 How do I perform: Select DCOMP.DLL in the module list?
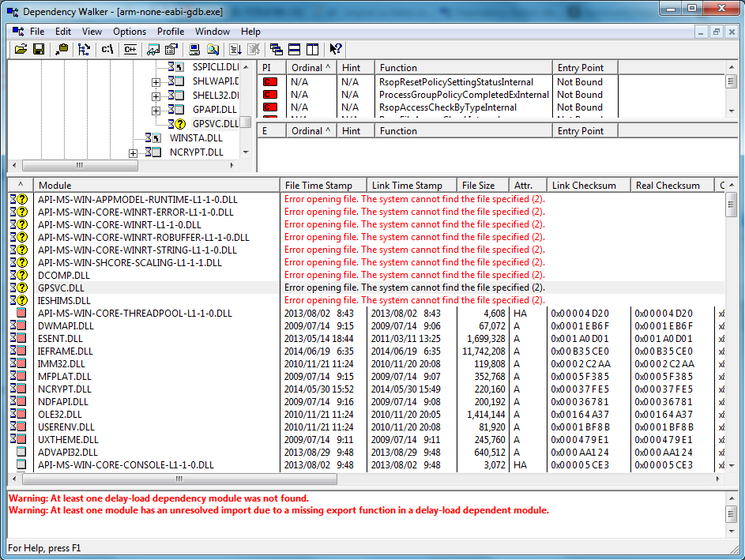point(64,275)
